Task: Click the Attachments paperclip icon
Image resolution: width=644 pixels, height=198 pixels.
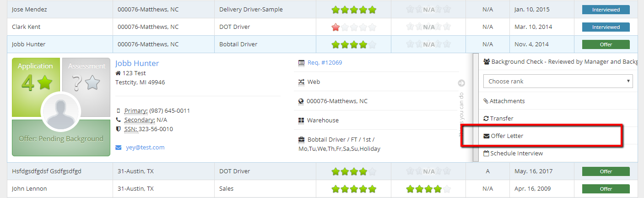Action: 486,101
